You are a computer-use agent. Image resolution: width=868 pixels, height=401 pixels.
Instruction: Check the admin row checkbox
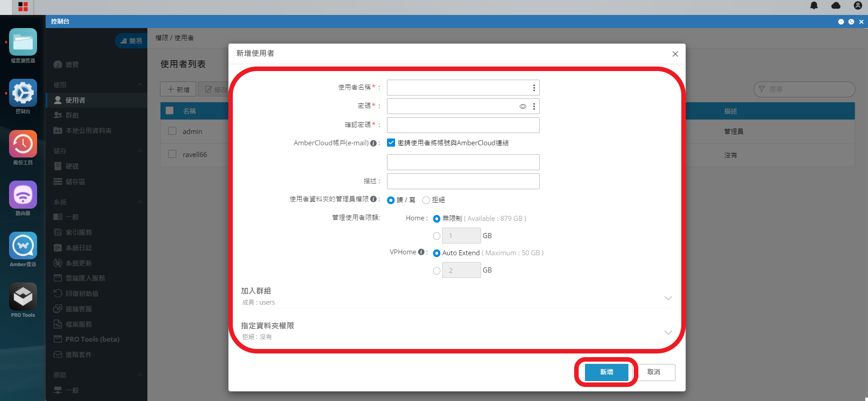click(x=172, y=131)
